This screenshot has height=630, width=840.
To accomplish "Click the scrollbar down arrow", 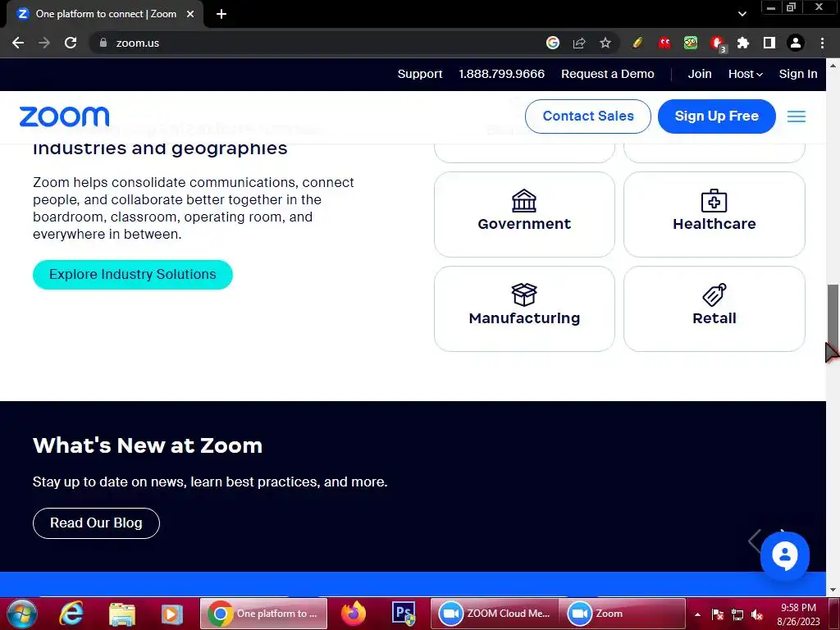I will [x=833, y=590].
